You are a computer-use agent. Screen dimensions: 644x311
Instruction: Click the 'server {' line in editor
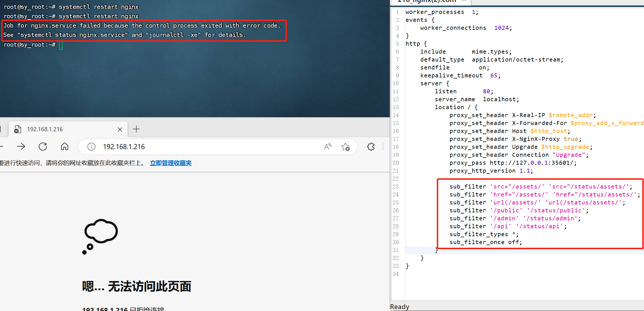click(x=435, y=83)
